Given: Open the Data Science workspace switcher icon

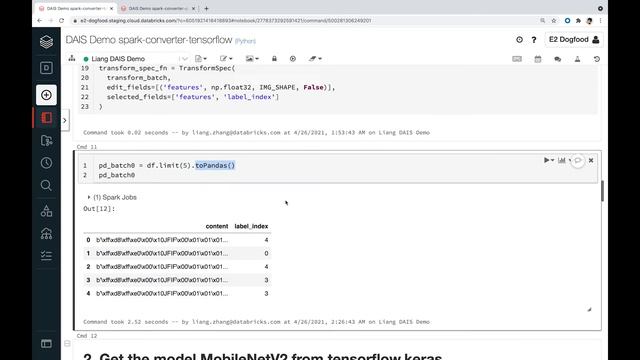Looking at the screenshot, I should click(46, 68).
